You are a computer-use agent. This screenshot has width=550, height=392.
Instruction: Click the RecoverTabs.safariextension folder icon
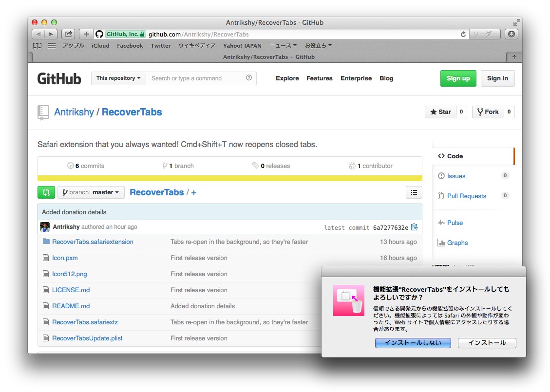[x=46, y=241]
